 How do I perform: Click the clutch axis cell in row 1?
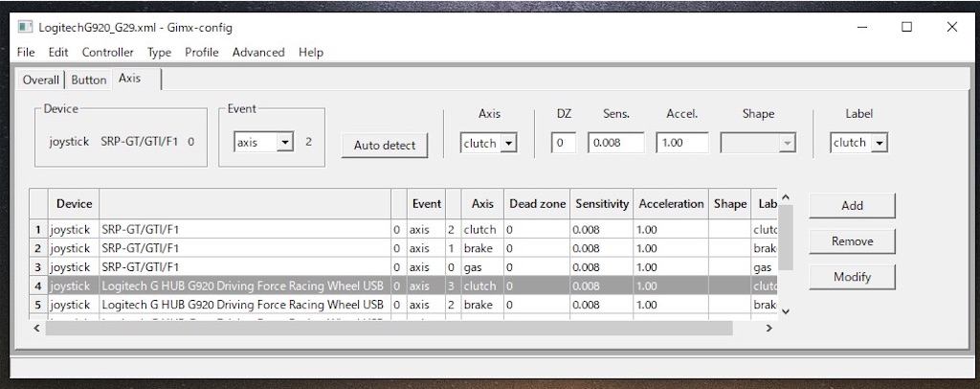pyautogui.click(x=482, y=230)
